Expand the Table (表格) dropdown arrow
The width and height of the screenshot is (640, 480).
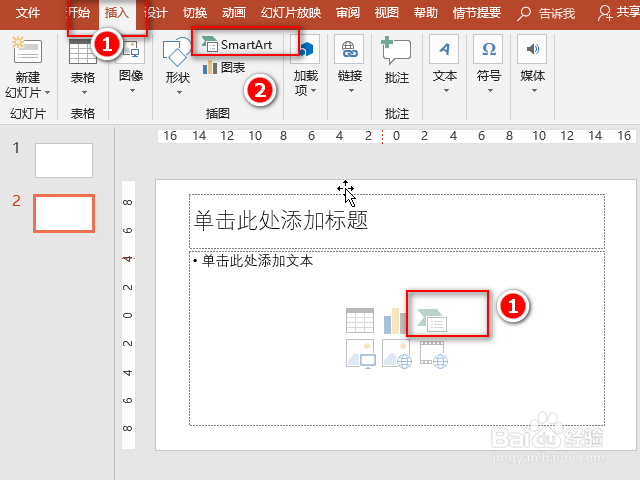click(84, 93)
